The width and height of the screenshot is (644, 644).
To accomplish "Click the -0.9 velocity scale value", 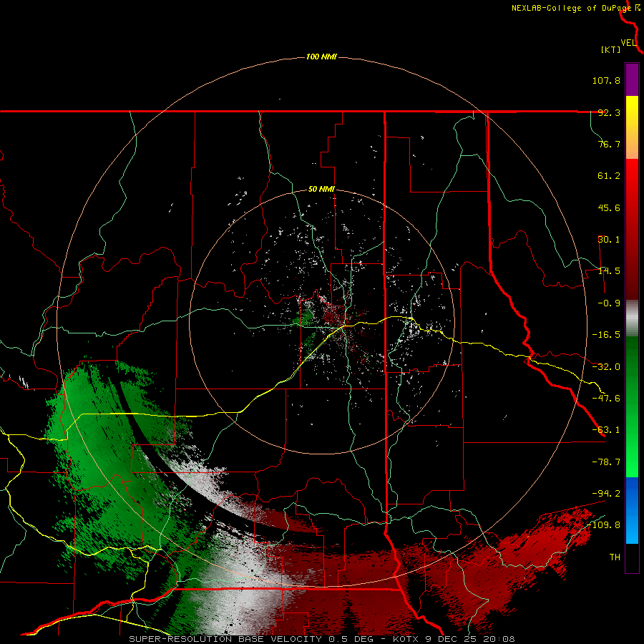I will [x=609, y=303].
